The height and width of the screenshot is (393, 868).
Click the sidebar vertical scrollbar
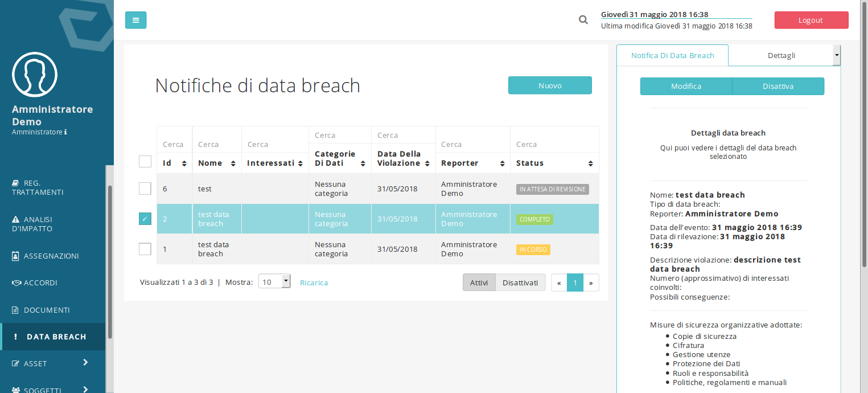[110, 262]
